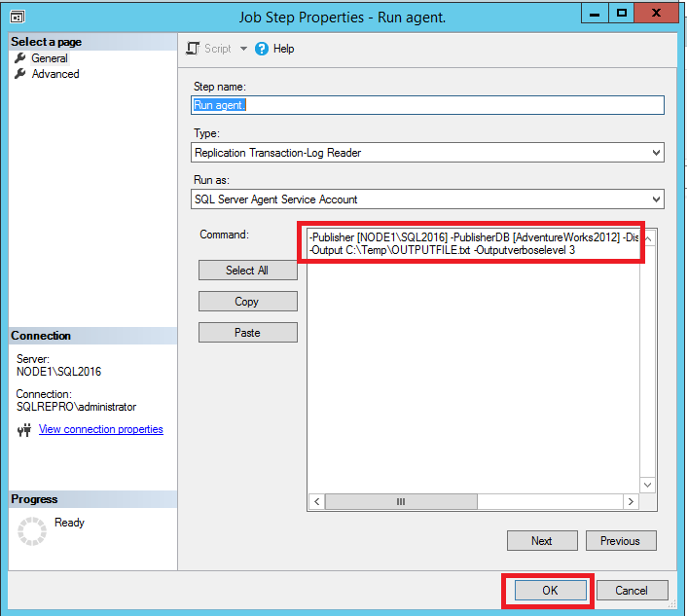Open View connection properties link
The image size is (688, 616).
tap(101, 429)
